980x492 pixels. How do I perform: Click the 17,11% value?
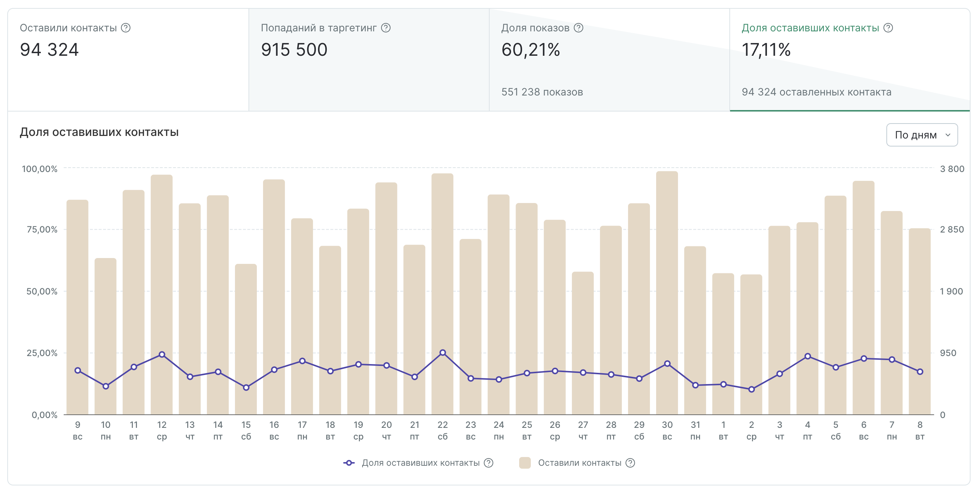(x=766, y=50)
